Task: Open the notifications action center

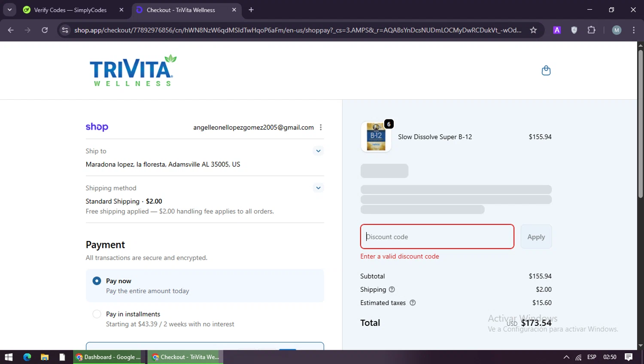Action: [x=629, y=357]
